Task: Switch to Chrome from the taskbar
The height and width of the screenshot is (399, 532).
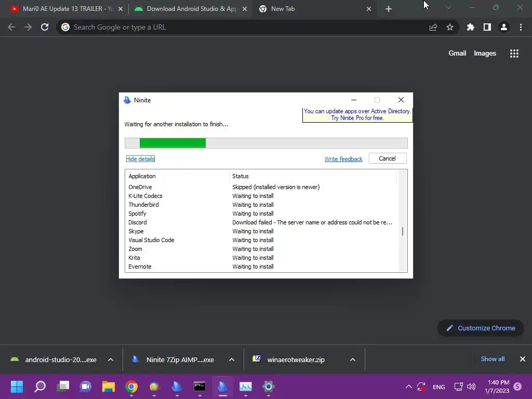Action: click(131, 387)
